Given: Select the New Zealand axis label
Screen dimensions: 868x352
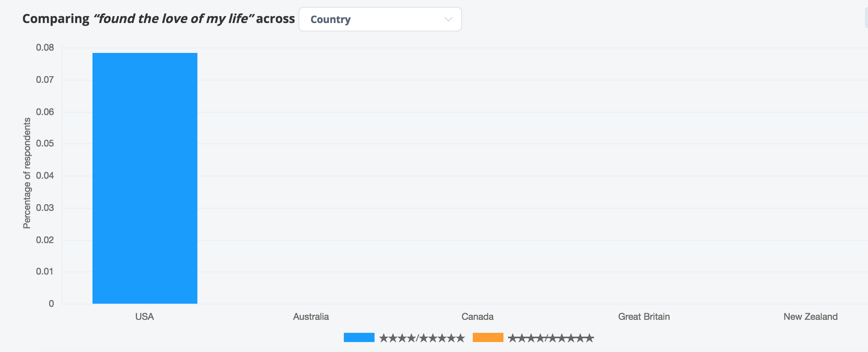Looking at the screenshot, I should coord(810,317).
